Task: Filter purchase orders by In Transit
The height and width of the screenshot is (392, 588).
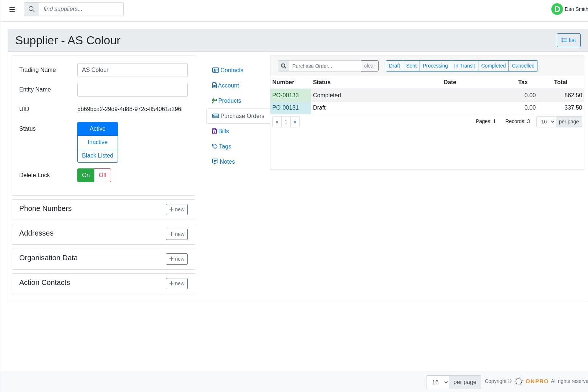Action: tap(464, 66)
